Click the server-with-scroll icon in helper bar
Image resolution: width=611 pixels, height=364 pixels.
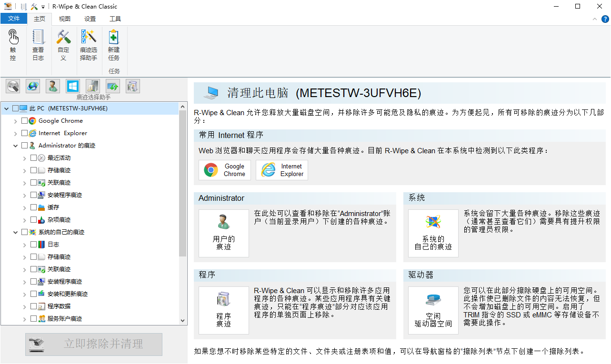[x=93, y=86]
